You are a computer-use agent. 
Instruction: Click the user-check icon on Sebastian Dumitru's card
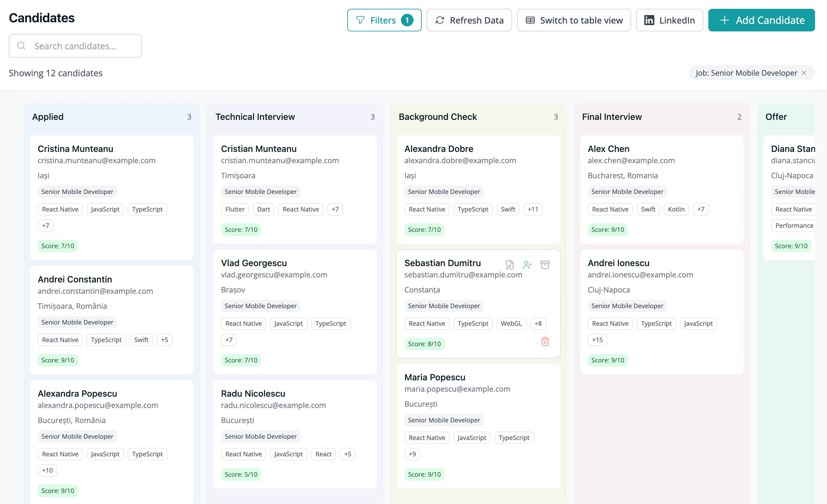(527, 265)
